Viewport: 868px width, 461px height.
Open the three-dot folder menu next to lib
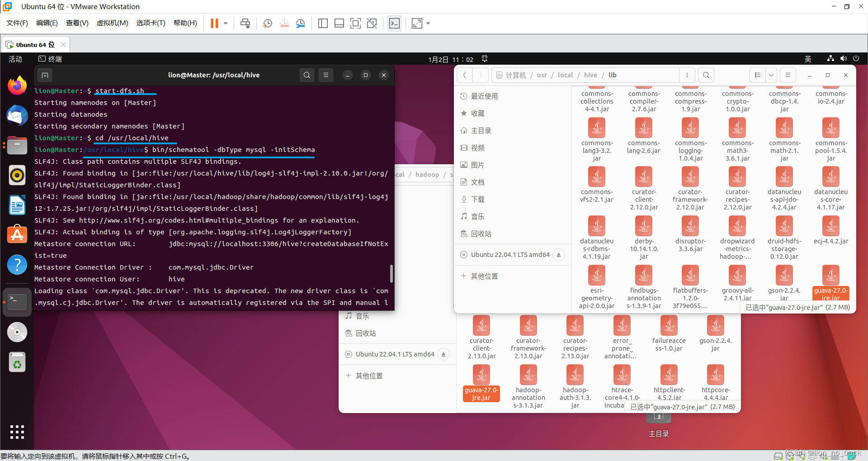tap(687, 75)
